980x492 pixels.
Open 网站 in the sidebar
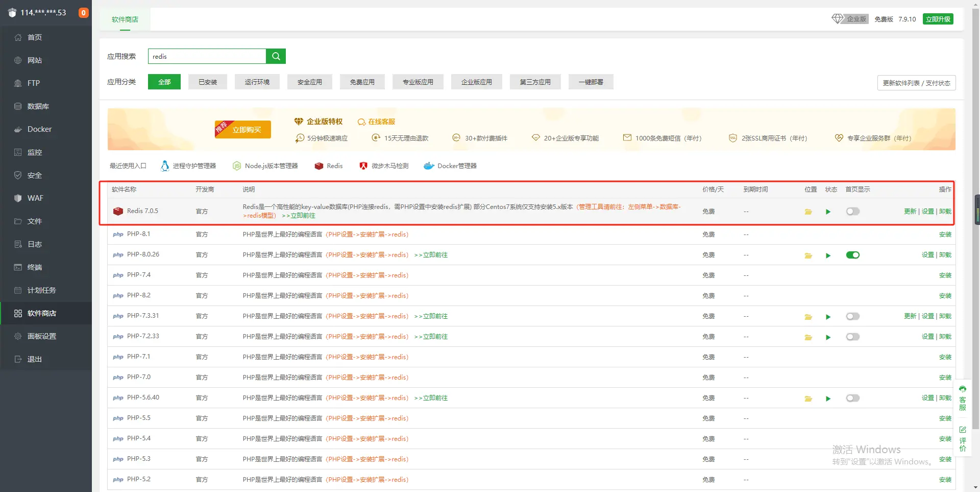click(46, 60)
